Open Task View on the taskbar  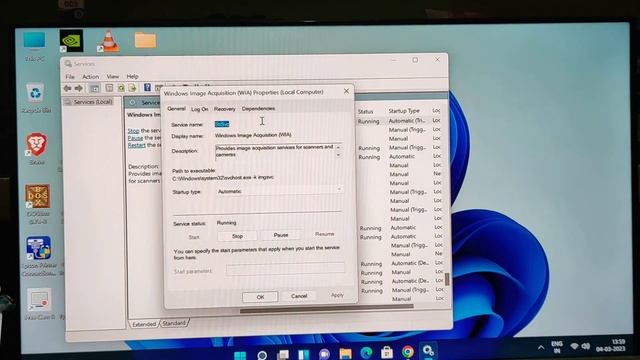[x=283, y=354]
